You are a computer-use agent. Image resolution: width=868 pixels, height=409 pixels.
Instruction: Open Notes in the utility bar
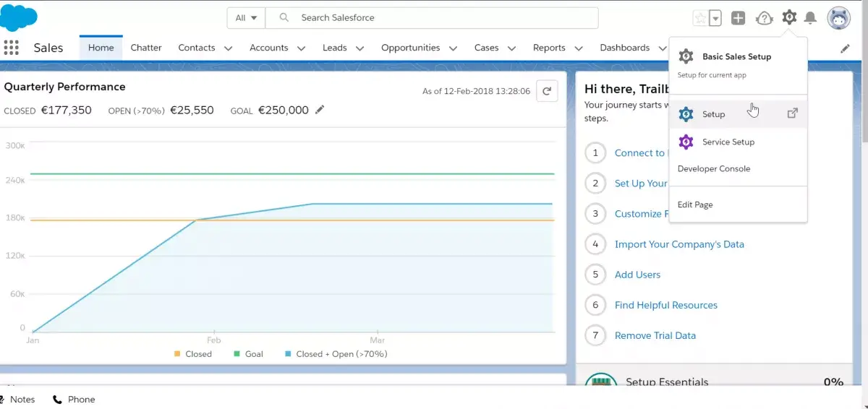pyautogui.click(x=17, y=400)
